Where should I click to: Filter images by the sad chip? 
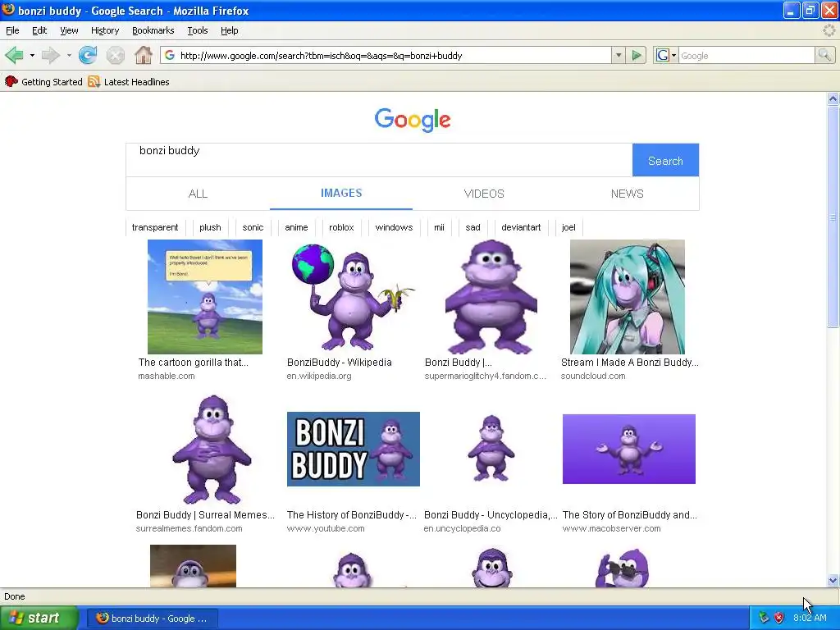(472, 227)
